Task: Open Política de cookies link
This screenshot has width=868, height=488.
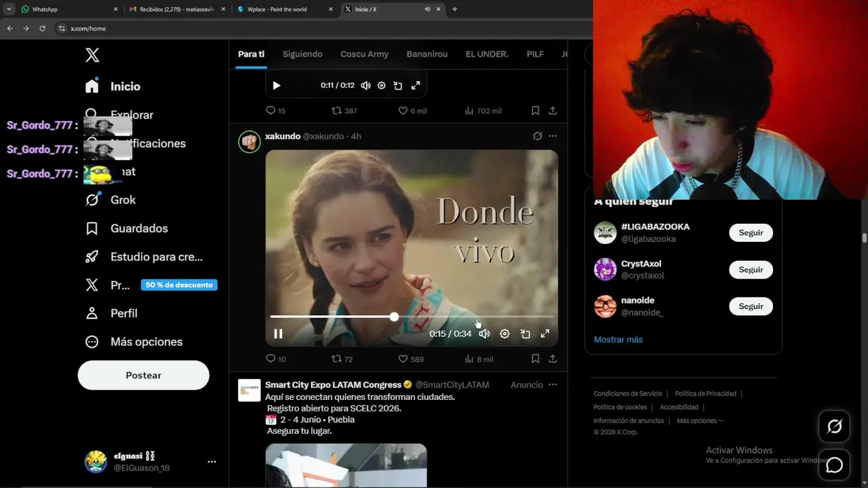Action: click(620, 407)
